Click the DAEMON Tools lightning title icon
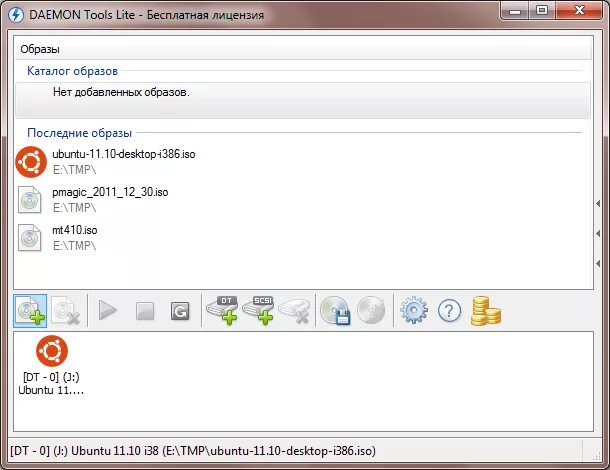The width and height of the screenshot is (610, 470). point(16,15)
